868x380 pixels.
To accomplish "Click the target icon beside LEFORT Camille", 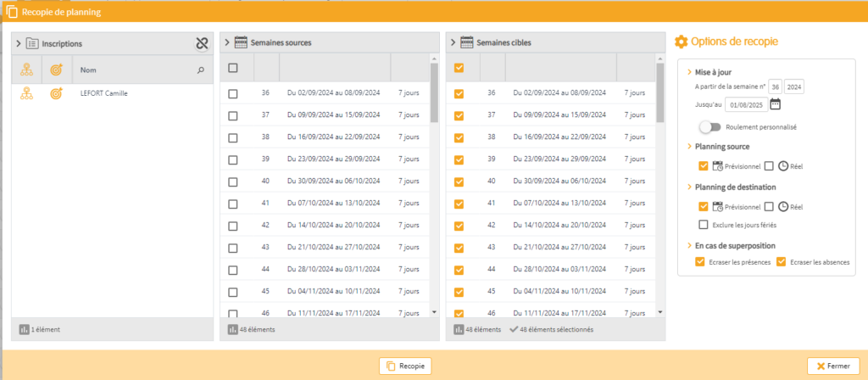I will (56, 93).
